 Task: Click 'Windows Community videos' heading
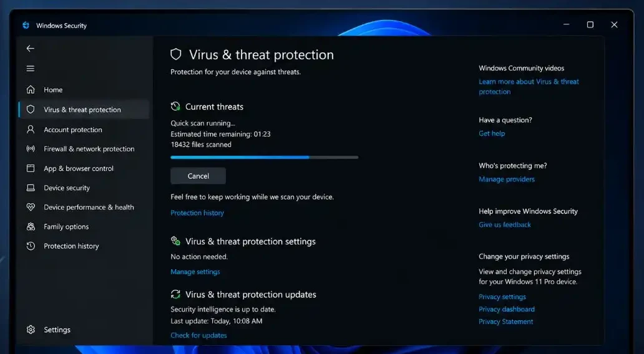pos(521,68)
